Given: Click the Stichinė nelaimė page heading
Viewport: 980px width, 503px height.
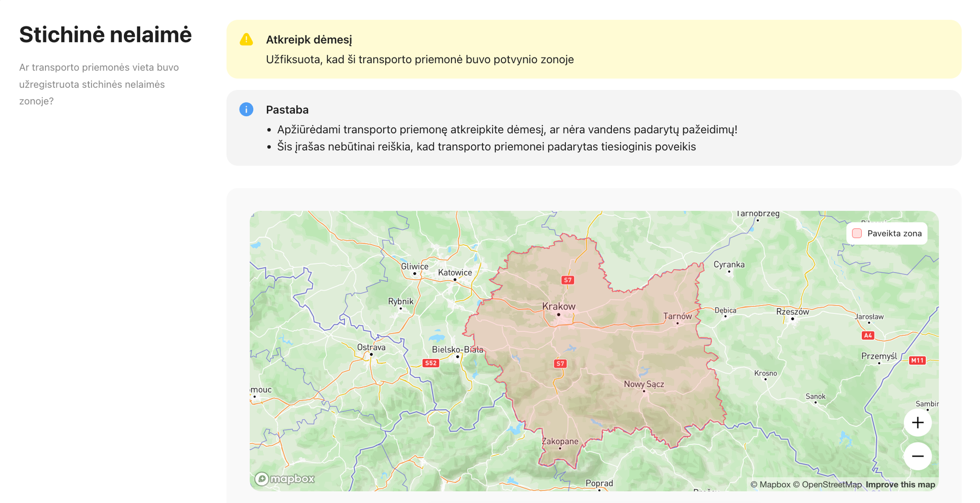Looking at the screenshot, I should coord(105,35).
